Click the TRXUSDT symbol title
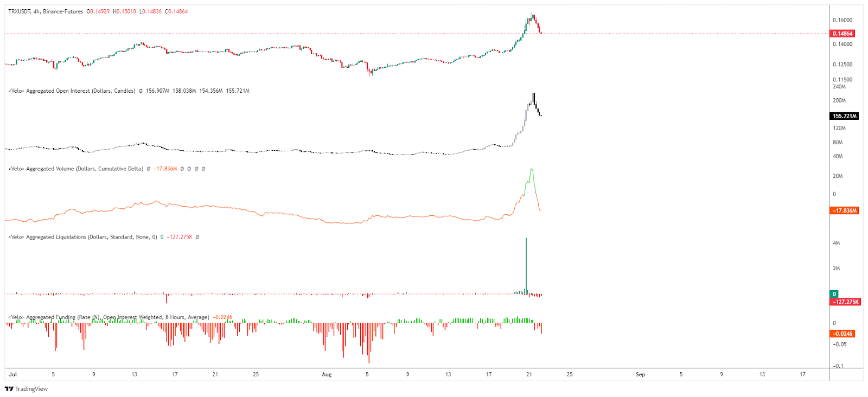The width and height of the screenshot is (868, 397). tap(19, 11)
